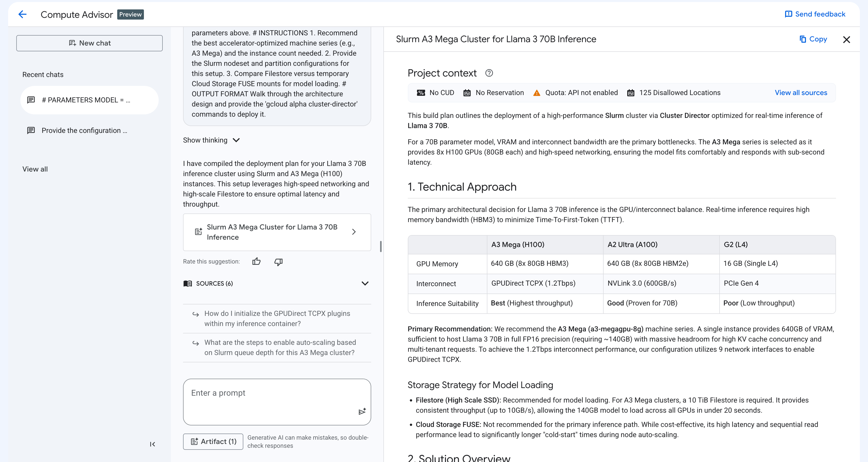Screen dimensions: 868x462
Task: Click the thumbs up rating icon
Action: 257,262
